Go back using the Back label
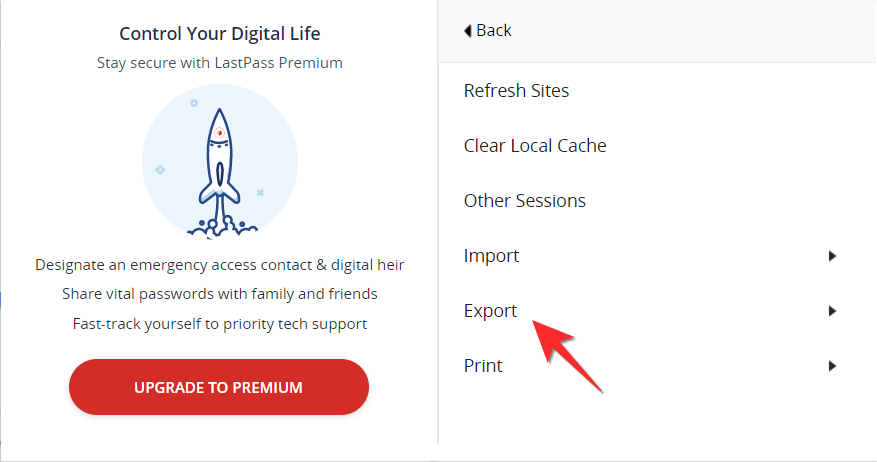The image size is (877, 462). 494,31
